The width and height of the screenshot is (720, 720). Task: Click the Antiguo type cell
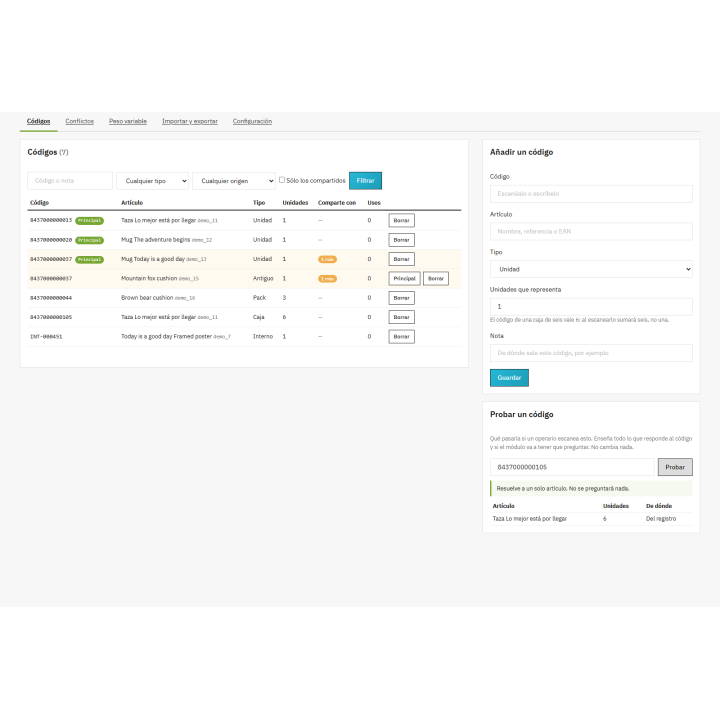click(263, 278)
